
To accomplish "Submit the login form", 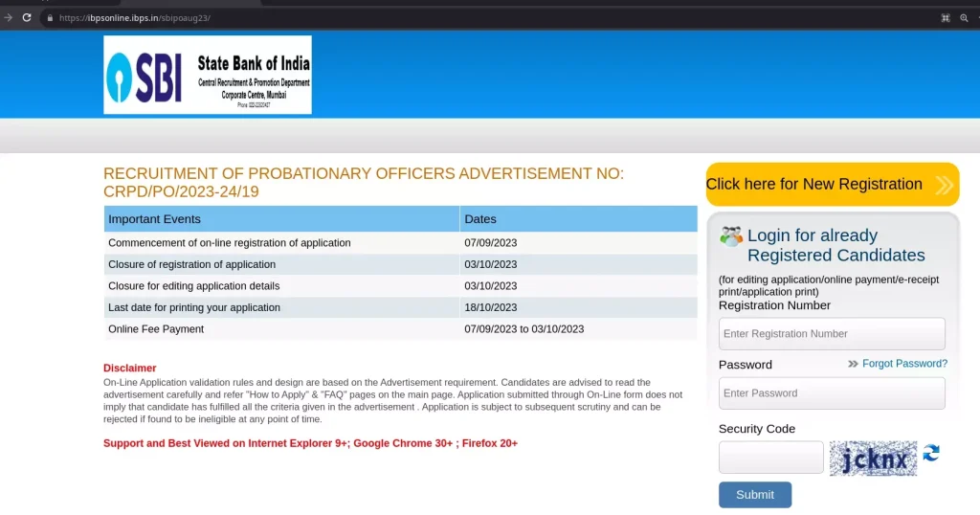I will [x=755, y=494].
